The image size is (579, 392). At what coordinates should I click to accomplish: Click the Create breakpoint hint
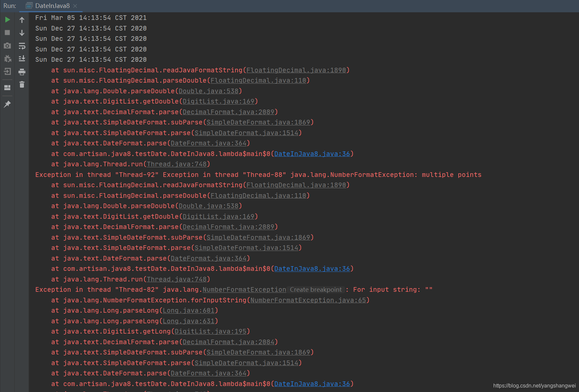[316, 289]
